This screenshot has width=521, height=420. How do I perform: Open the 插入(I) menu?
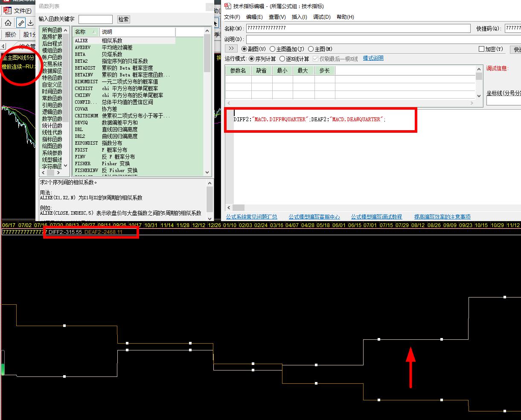coord(299,17)
